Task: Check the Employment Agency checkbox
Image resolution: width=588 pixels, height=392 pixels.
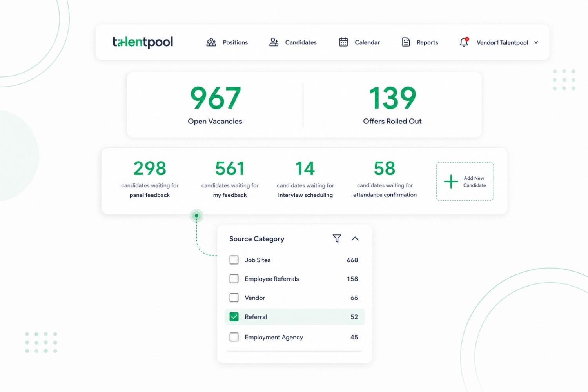Action: click(x=234, y=337)
